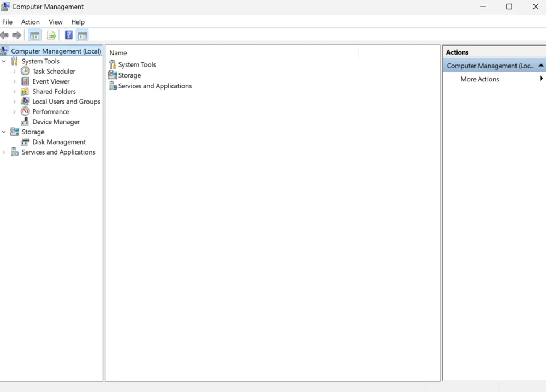
Task: Expand the Event Viewer node
Action: pos(15,81)
